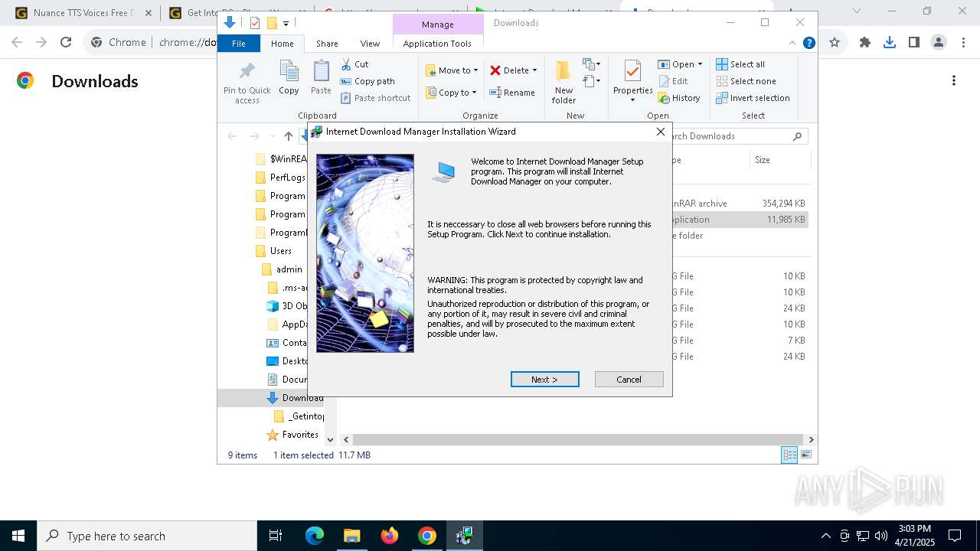Bookmark page with Chrome star icon
Screen dimensions: 980x551
click(x=835, y=42)
